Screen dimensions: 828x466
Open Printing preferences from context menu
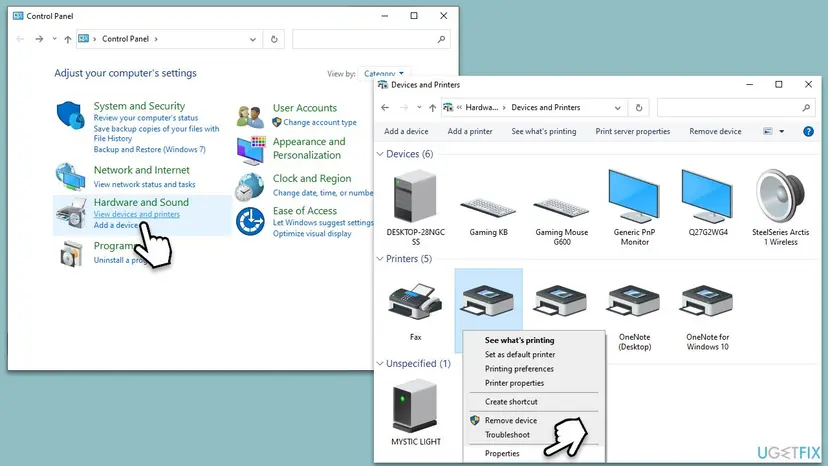click(519, 369)
